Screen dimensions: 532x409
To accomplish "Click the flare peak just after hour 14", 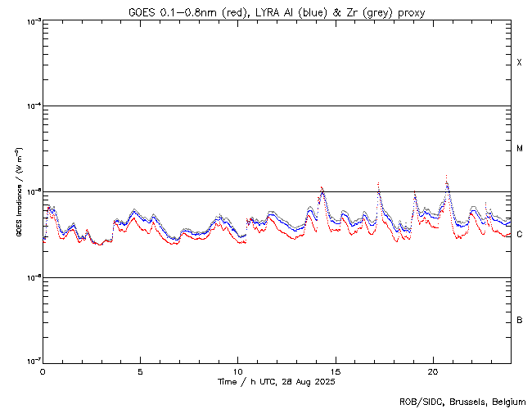I will click(322, 189).
